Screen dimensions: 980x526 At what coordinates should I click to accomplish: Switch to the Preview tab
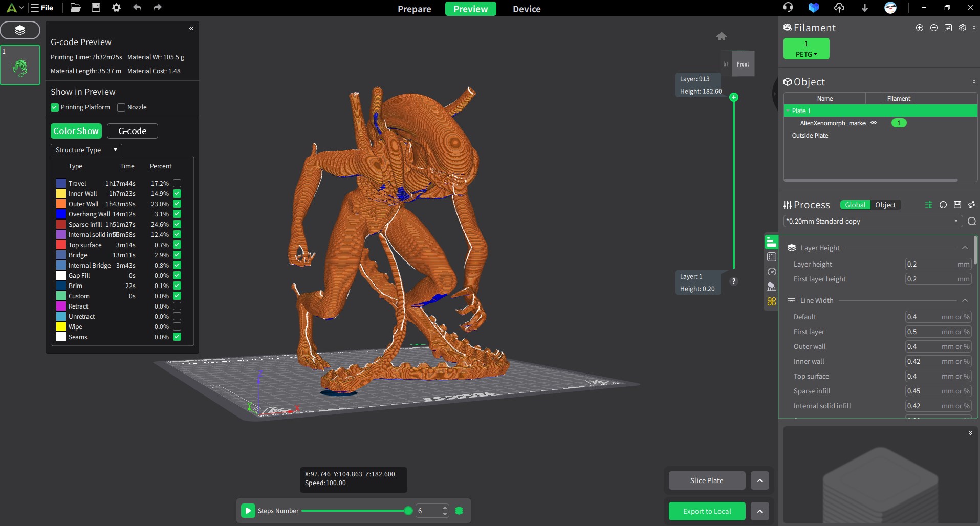pos(471,9)
